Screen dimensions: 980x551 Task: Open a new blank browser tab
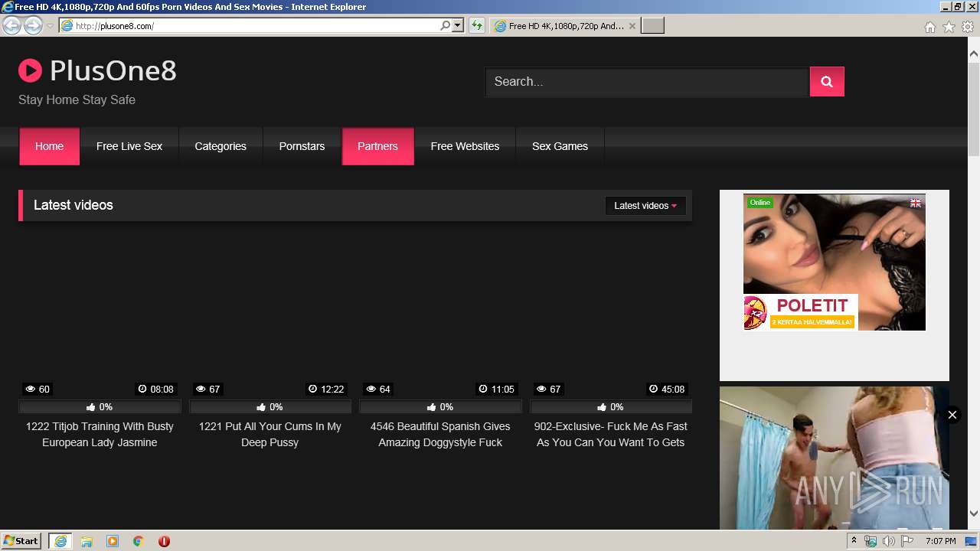[652, 26]
